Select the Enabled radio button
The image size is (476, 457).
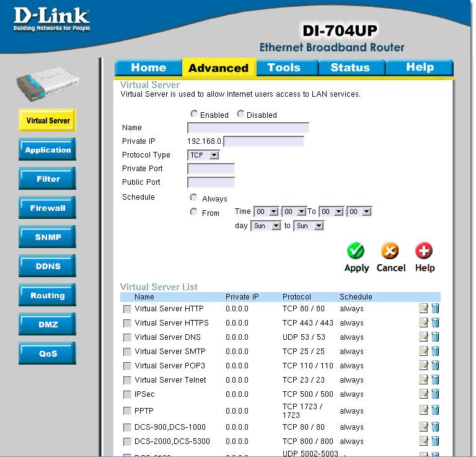coord(193,114)
